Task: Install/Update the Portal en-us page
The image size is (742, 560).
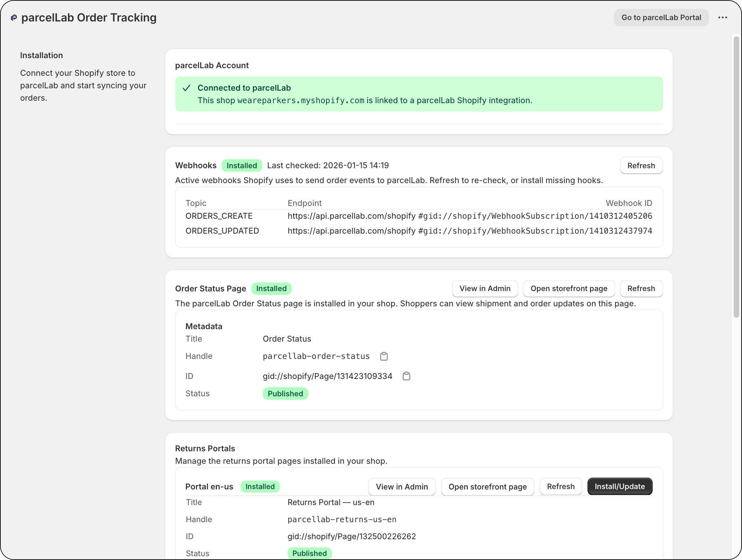Action: click(x=620, y=486)
